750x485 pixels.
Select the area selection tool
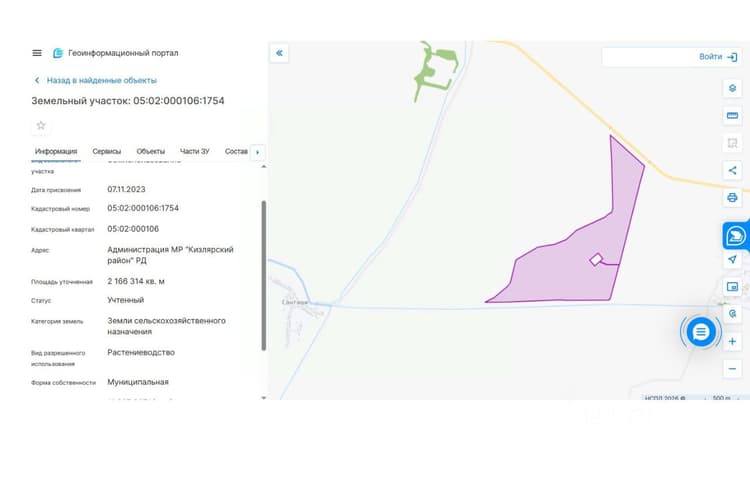click(x=732, y=143)
